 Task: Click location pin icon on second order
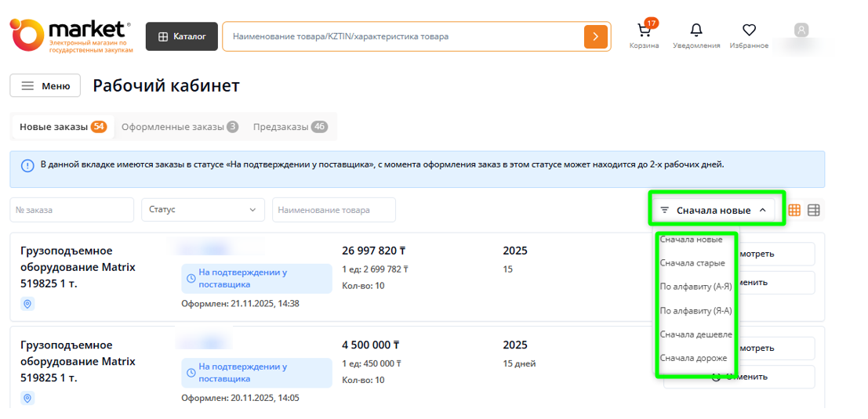point(27,398)
